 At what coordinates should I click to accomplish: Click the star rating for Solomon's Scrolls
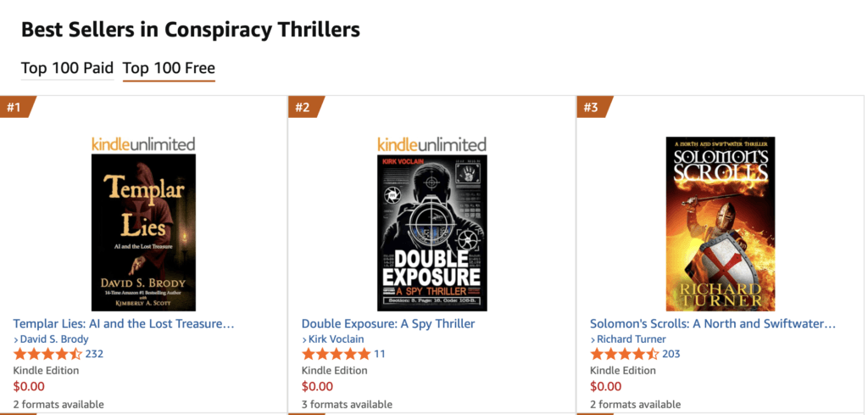tap(624, 354)
